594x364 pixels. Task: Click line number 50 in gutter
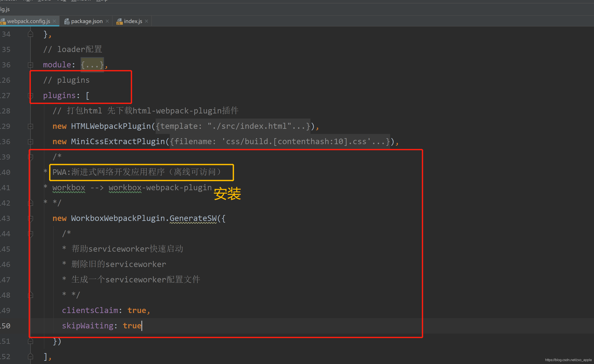[5, 326]
